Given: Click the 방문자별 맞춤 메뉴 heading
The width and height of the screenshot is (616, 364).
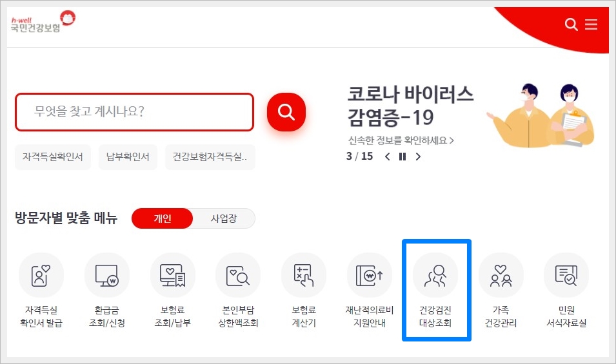Looking at the screenshot, I should tap(66, 218).
